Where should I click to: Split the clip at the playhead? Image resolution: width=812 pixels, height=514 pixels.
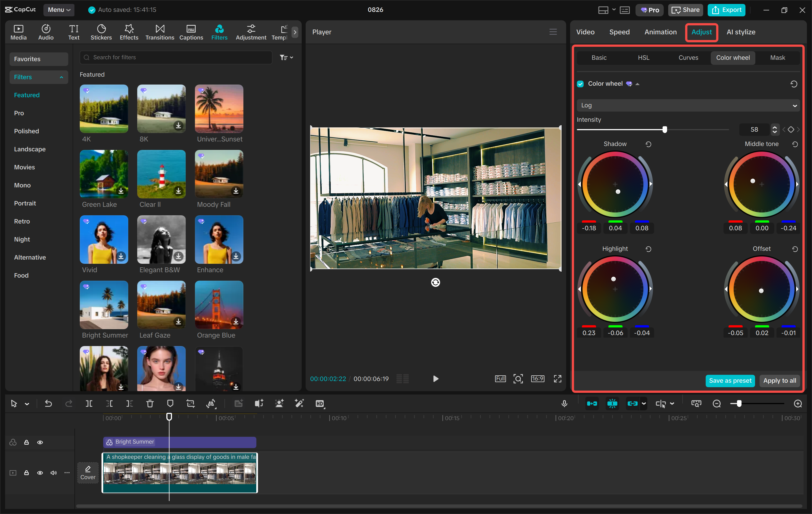(x=89, y=404)
